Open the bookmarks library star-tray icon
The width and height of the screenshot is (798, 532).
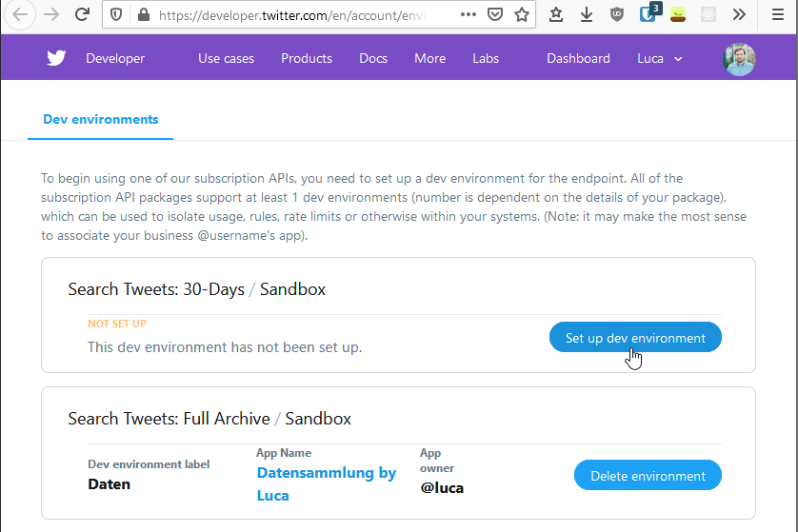[x=556, y=14]
